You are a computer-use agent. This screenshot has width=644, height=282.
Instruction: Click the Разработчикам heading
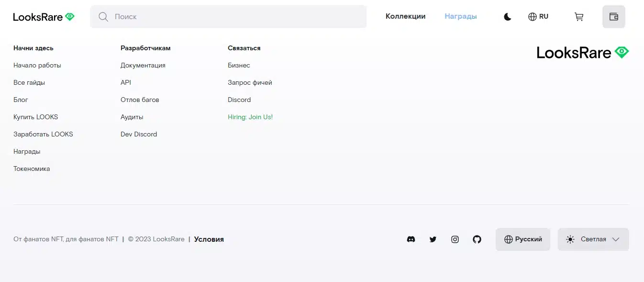[145, 48]
